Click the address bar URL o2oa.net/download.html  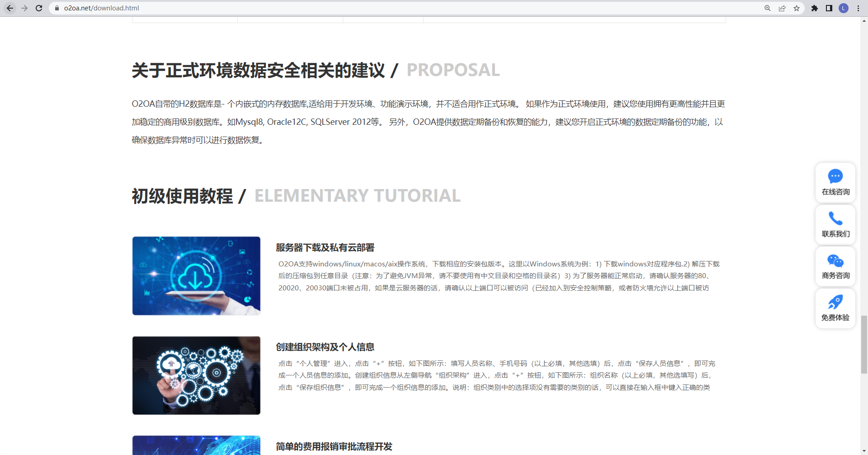(x=101, y=8)
